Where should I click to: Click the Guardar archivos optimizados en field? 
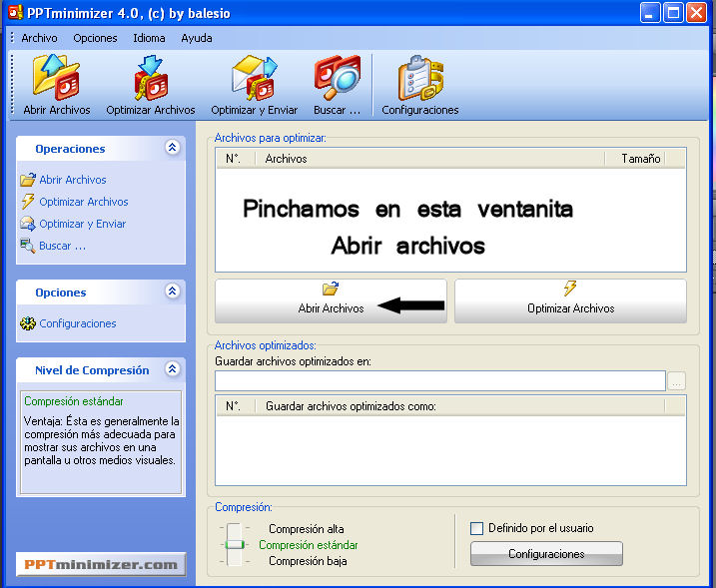pyautogui.click(x=440, y=381)
